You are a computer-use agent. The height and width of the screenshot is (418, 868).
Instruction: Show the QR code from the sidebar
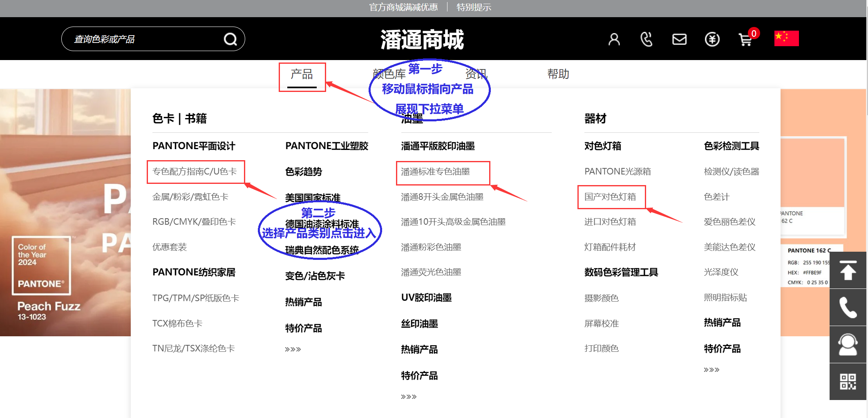tap(848, 381)
